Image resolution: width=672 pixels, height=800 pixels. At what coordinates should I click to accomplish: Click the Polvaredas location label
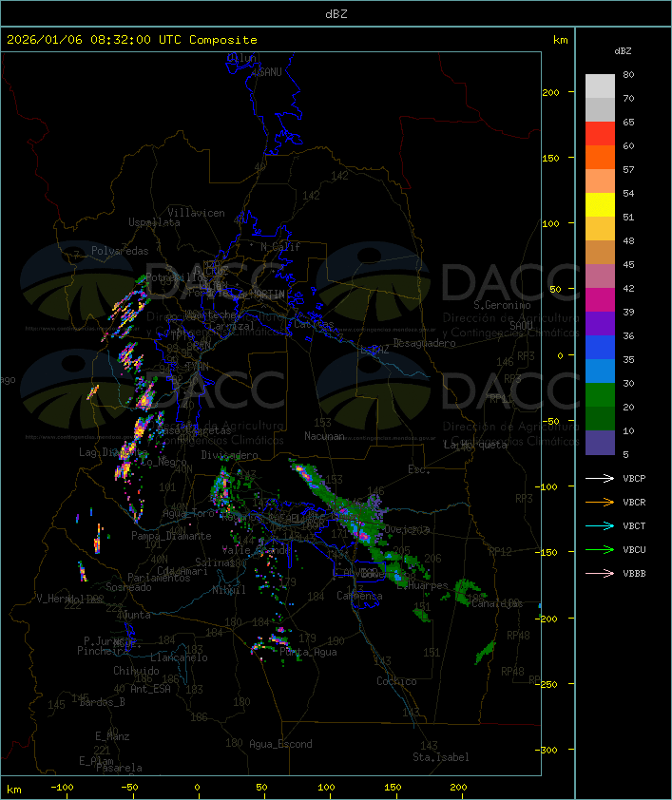point(120,251)
